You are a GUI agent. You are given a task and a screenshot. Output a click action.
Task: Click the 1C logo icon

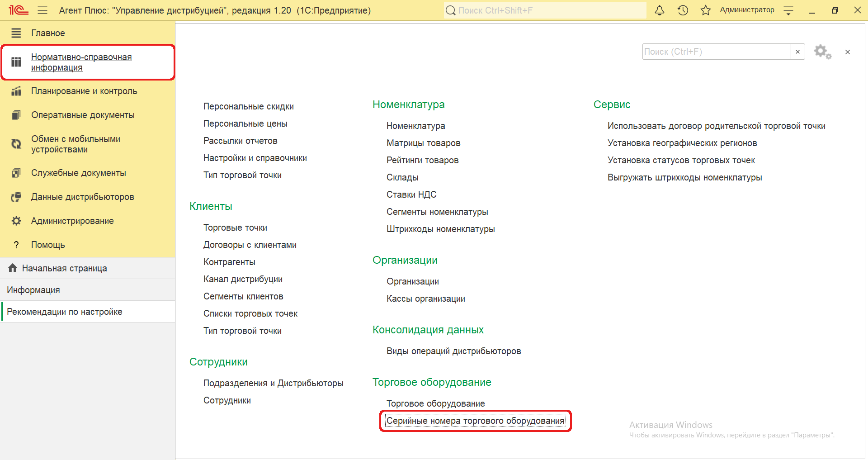[18, 10]
